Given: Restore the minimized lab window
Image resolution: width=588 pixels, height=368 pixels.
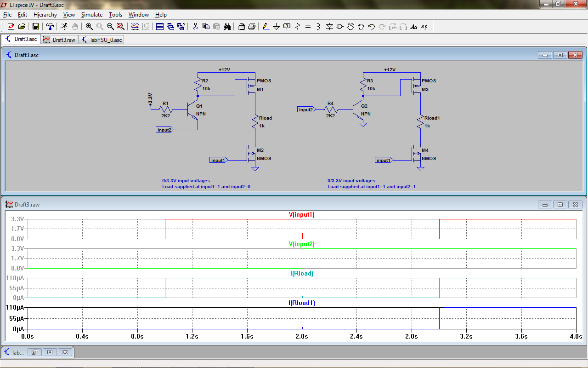Looking at the screenshot, I should point(35,352).
